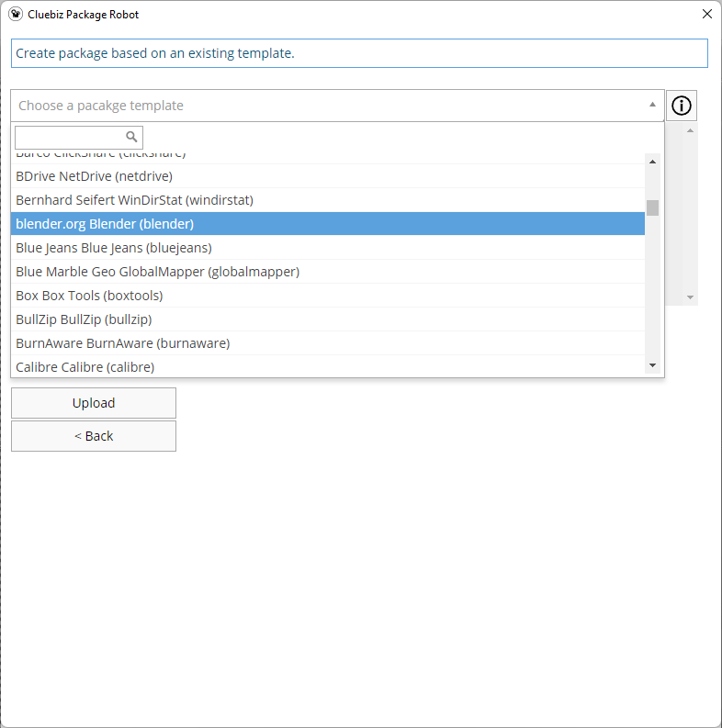Select Blue Marble Geo GlobalMapper entry

pyautogui.click(x=157, y=272)
